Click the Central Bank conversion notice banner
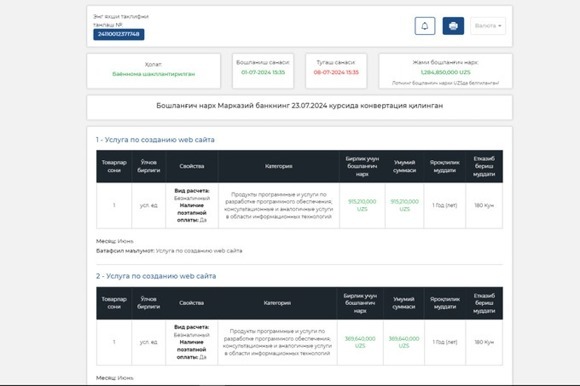This screenshot has width=580, height=386. tap(300, 107)
